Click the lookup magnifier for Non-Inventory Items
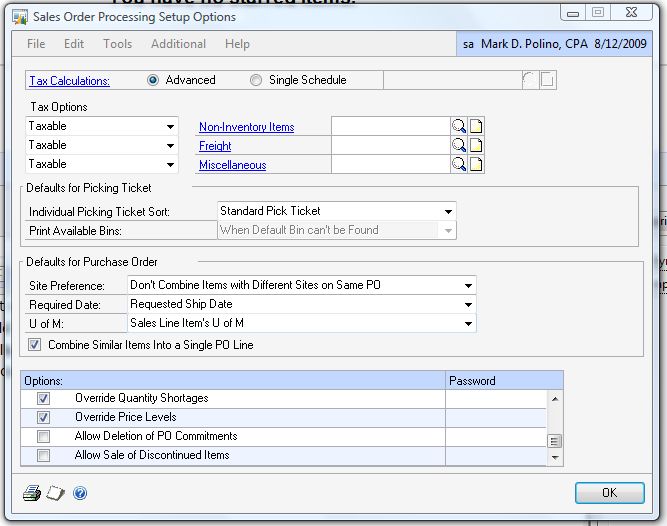This screenshot has height=526, width=667. 459,126
